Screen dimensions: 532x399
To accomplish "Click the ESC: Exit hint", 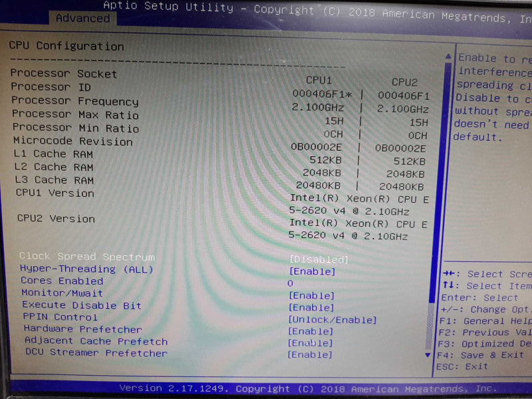I will coord(462,366).
